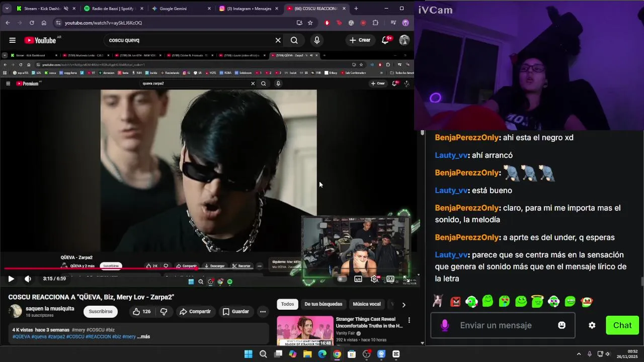The image size is (644, 362).
Task: Select the De tus búsquedas chip
Action: 323,304
